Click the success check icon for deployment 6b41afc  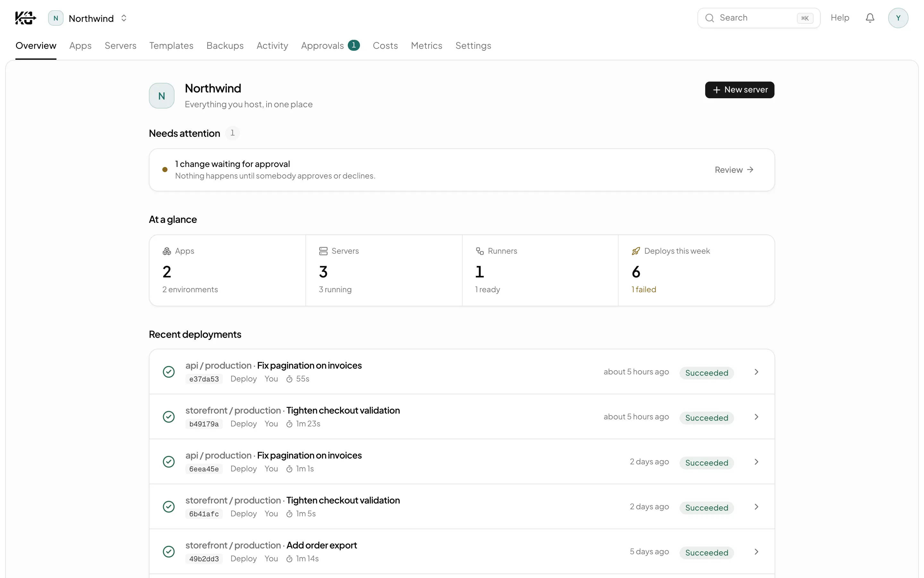pyautogui.click(x=169, y=506)
